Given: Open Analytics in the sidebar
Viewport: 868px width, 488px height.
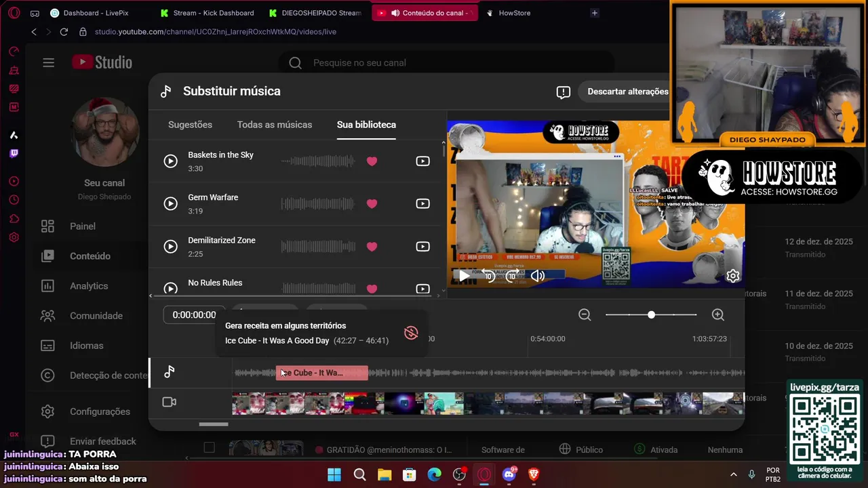Looking at the screenshot, I should (x=88, y=286).
